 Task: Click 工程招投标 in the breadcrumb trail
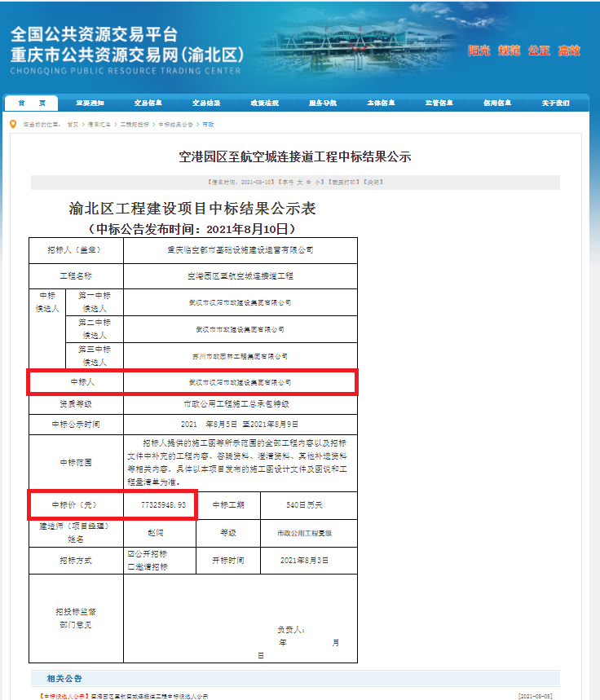(x=135, y=125)
